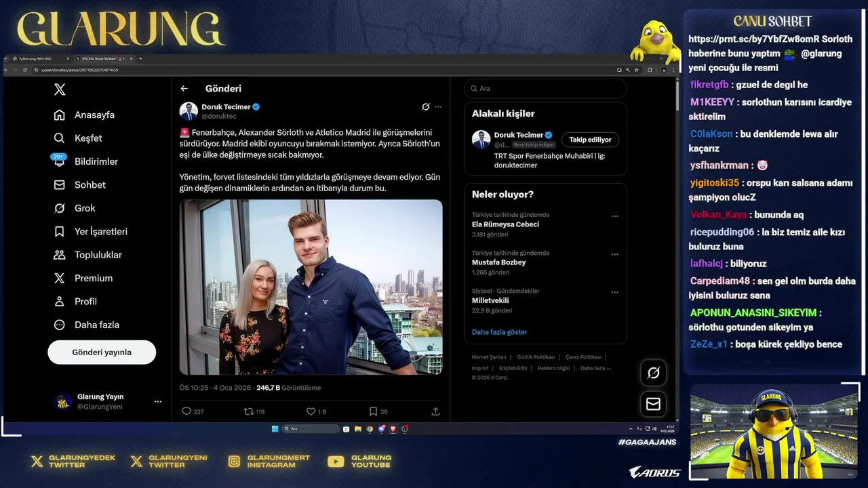868x488 pixels.
Task: Open Çerez Politikası footer link
Action: click(583, 357)
